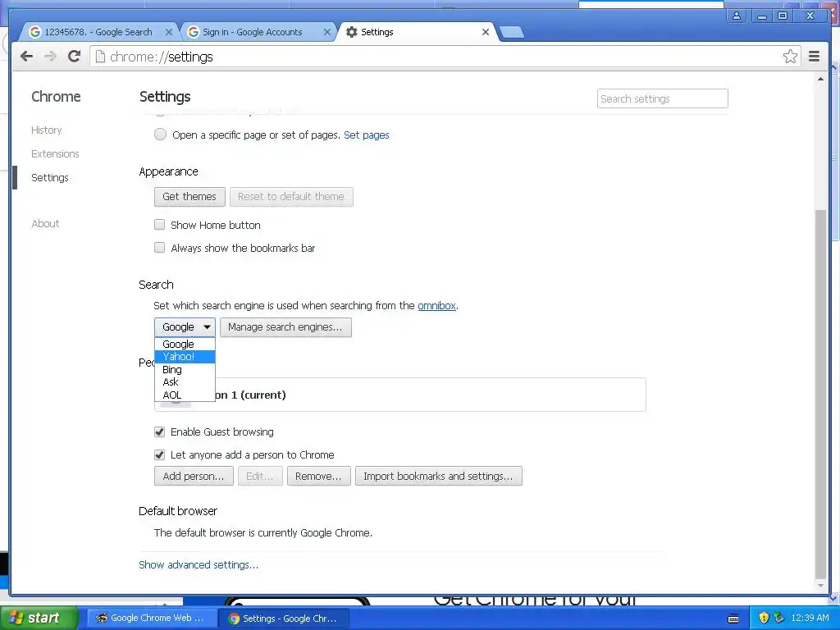Click the Edit person button
This screenshot has width=840, height=630.
point(260,477)
